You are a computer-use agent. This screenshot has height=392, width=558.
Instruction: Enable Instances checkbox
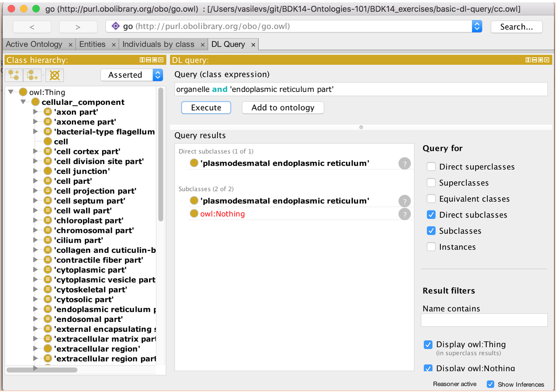click(x=431, y=247)
